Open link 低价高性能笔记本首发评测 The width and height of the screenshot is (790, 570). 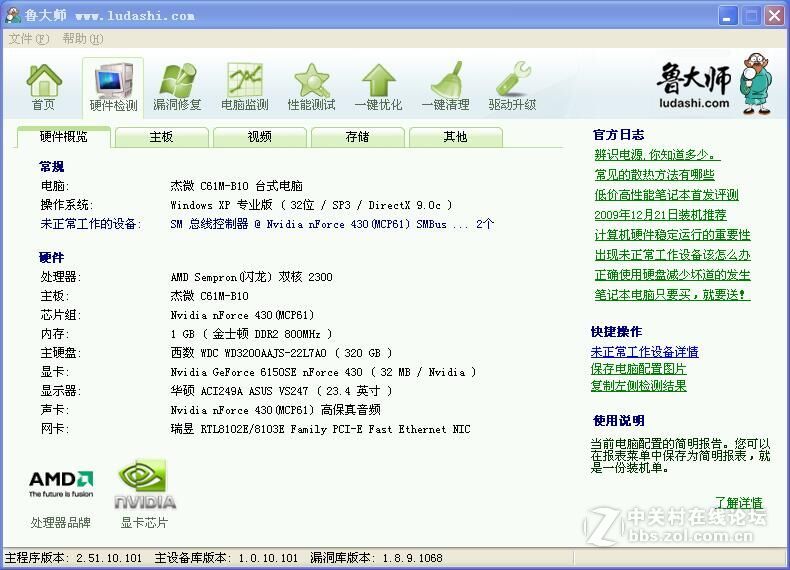tap(666, 195)
